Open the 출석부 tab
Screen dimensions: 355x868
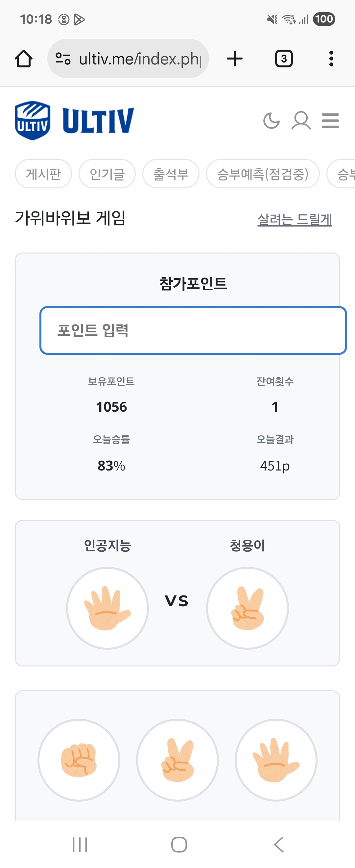[x=171, y=174]
